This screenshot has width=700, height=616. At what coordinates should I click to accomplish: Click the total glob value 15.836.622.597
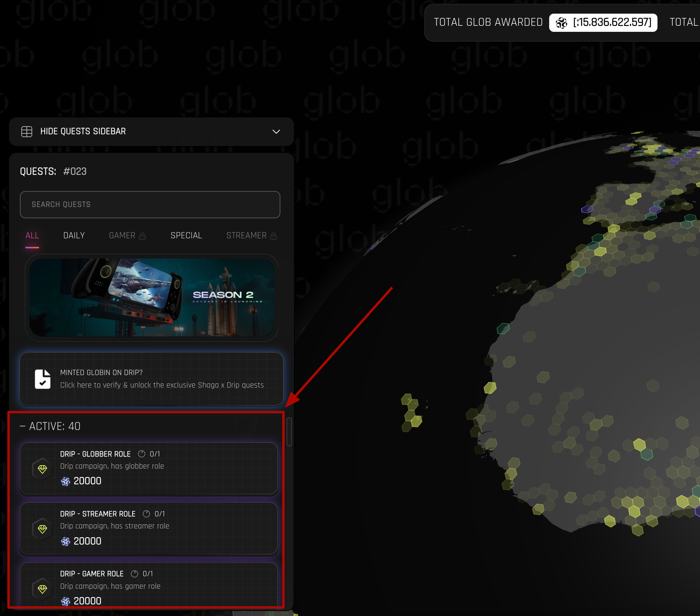click(612, 22)
